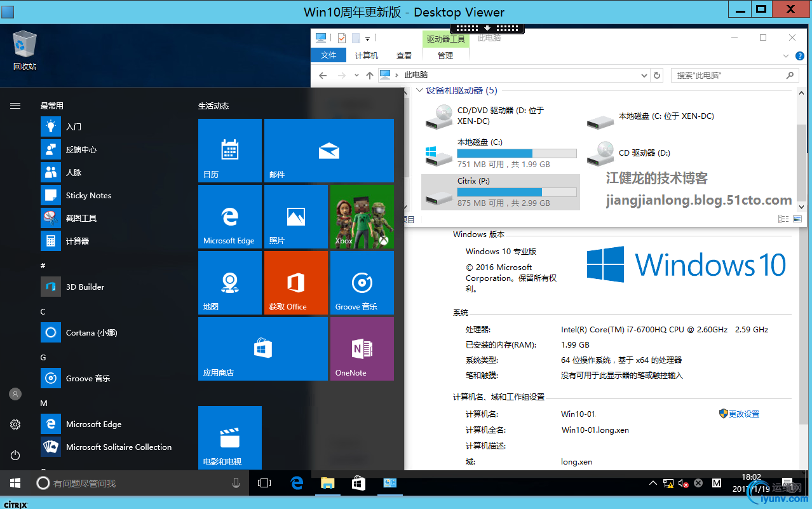Open the Movies & TV (电影和电视) tile
Image resolution: width=812 pixels, height=509 pixels.
[230, 438]
